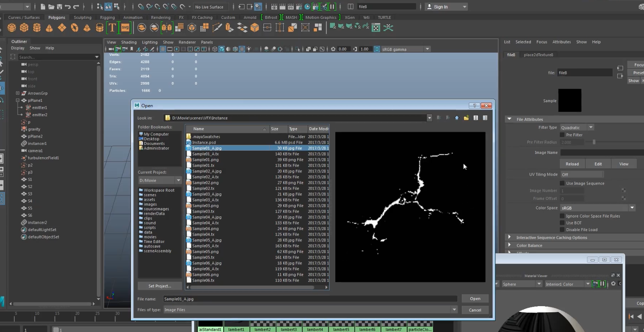Screen dimensions: 644x332
Task: Click the Edit image button
Action: point(598,164)
